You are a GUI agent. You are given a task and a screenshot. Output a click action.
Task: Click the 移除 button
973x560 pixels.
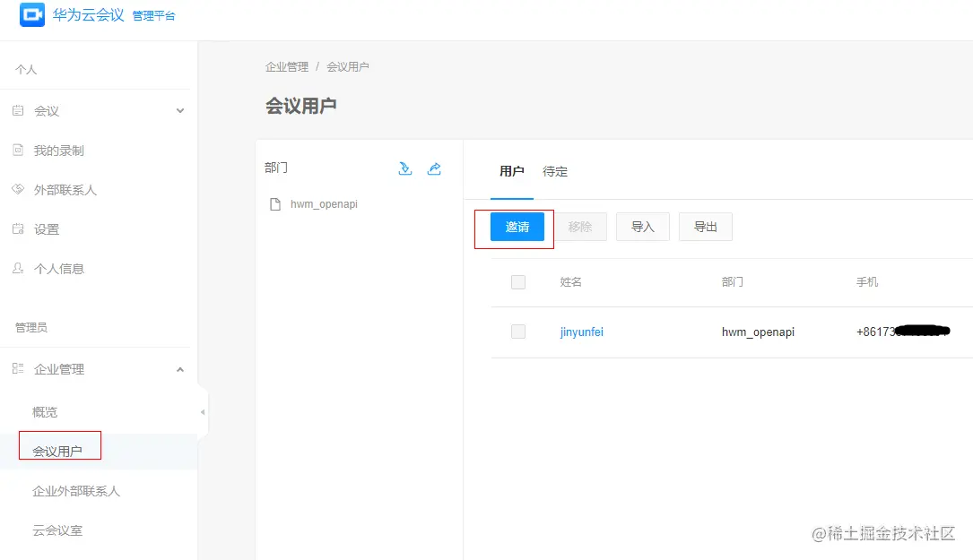tap(579, 227)
